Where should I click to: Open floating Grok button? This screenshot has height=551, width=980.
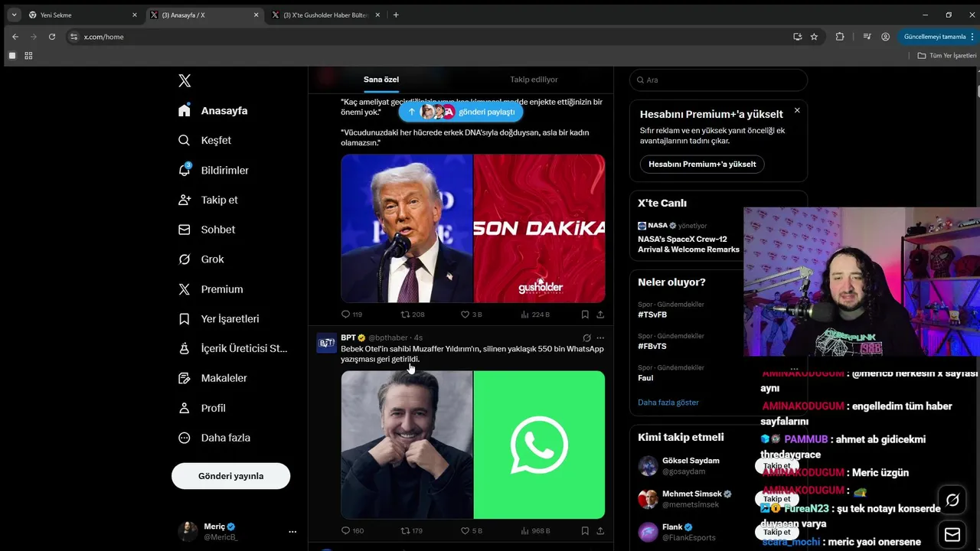[x=952, y=500]
